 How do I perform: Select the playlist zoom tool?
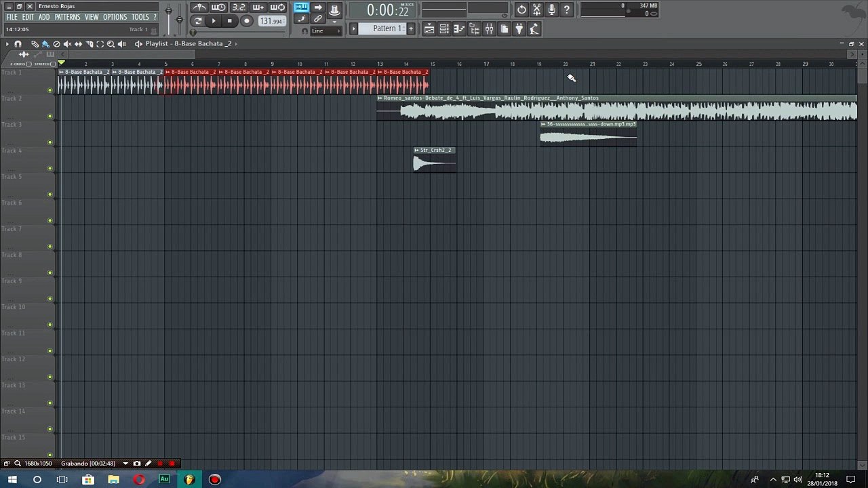pos(111,43)
